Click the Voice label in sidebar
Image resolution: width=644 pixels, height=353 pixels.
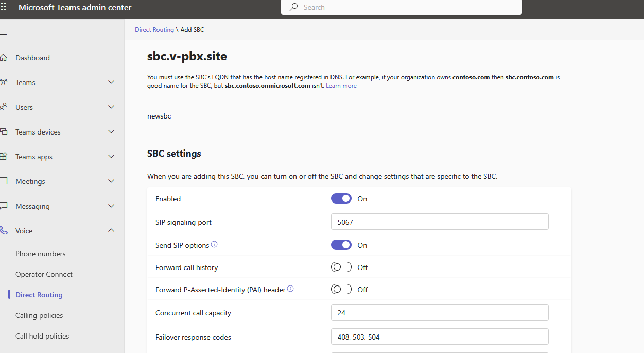(24, 231)
